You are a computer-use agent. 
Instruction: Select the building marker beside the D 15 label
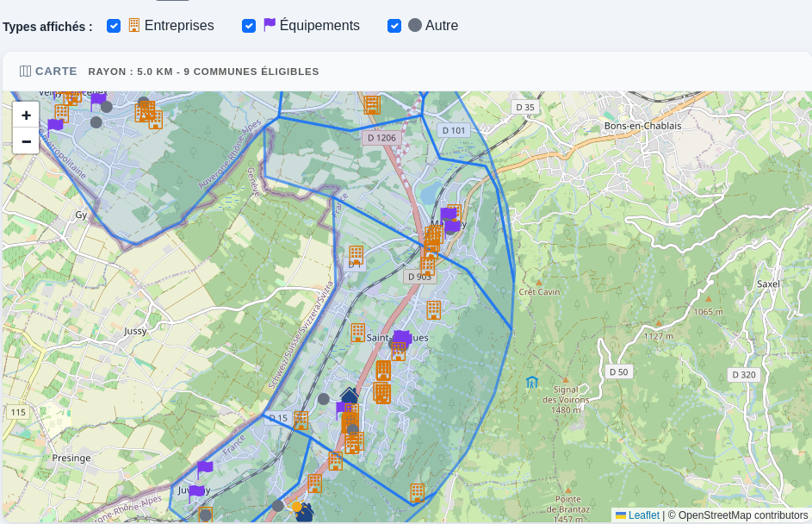click(301, 421)
